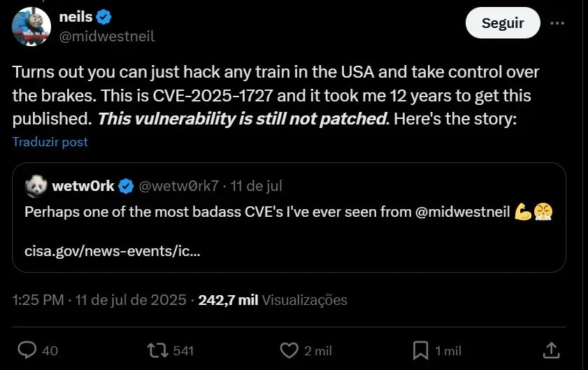Bookmark this post with bookmark icon
The width and height of the screenshot is (588, 370).
(x=420, y=350)
